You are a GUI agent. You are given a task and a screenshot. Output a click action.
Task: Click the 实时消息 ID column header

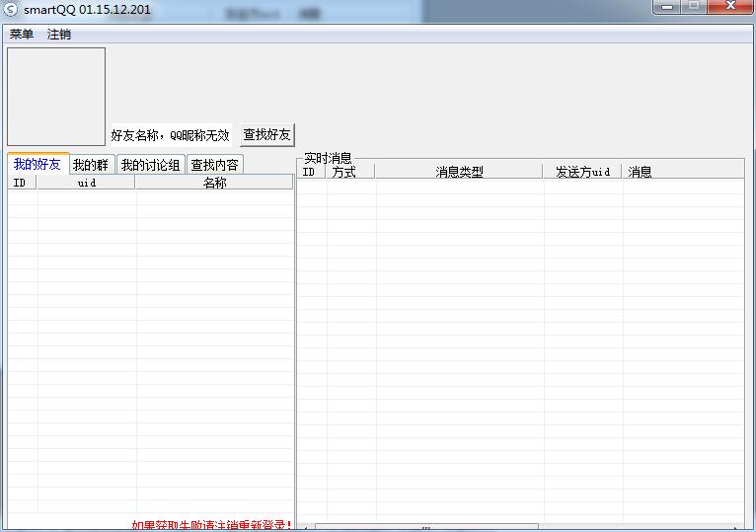pyautogui.click(x=311, y=172)
